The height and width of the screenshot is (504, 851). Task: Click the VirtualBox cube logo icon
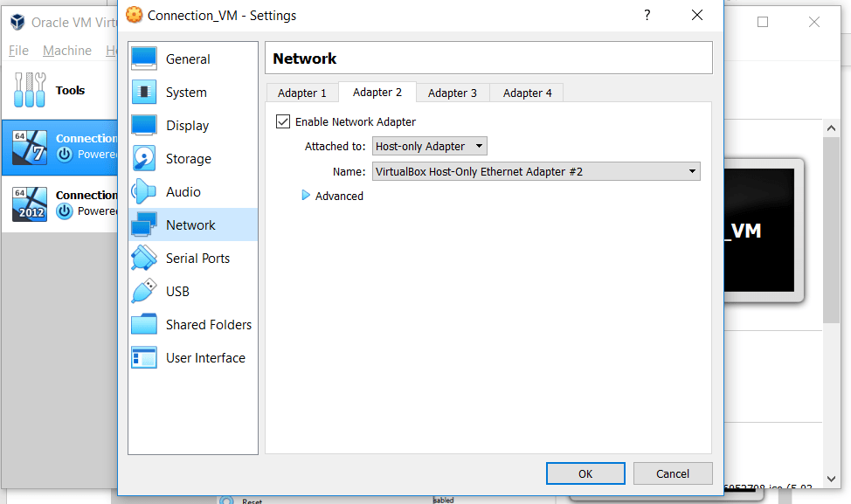coord(17,22)
